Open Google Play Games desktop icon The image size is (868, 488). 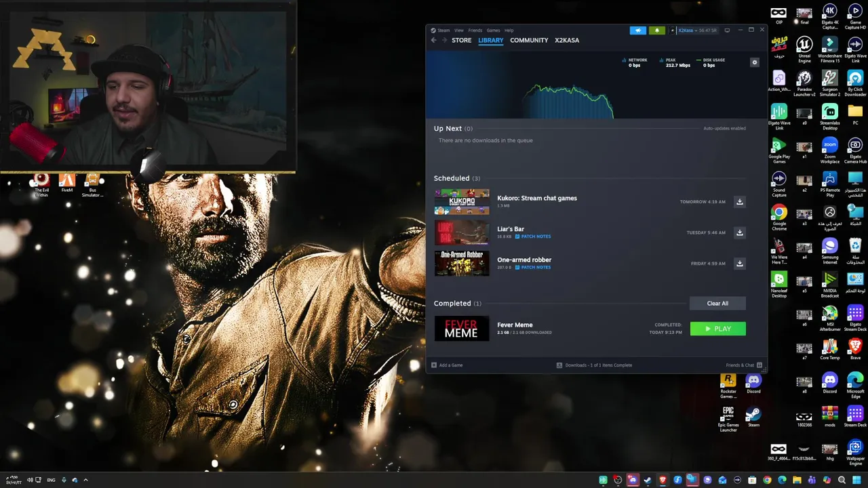click(779, 150)
